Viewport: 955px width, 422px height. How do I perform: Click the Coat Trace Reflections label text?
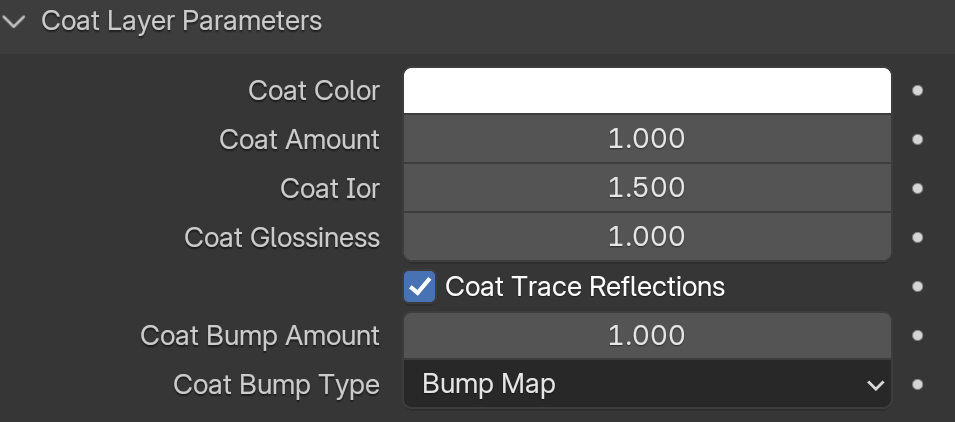[x=585, y=287]
